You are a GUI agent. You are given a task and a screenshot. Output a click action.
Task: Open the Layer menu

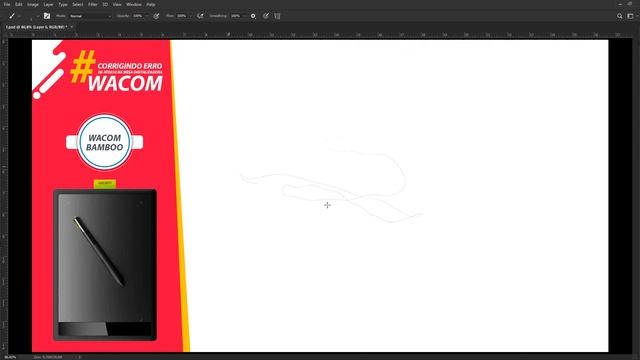(x=49, y=4)
